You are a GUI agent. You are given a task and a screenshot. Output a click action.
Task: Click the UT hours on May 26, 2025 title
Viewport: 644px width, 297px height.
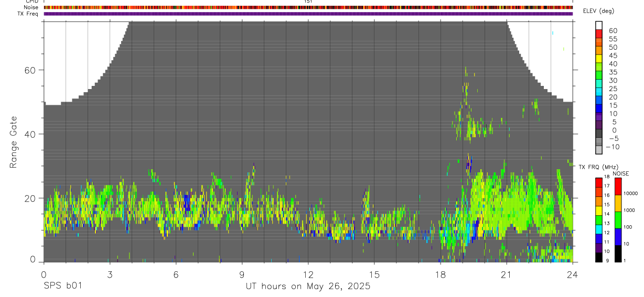[x=308, y=287]
